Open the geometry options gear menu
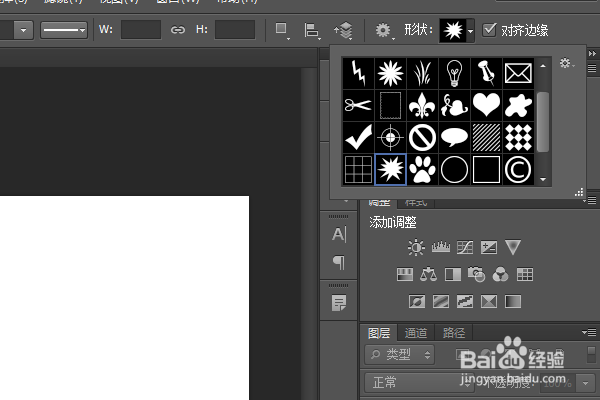This screenshot has height=400, width=600. pos(383,31)
